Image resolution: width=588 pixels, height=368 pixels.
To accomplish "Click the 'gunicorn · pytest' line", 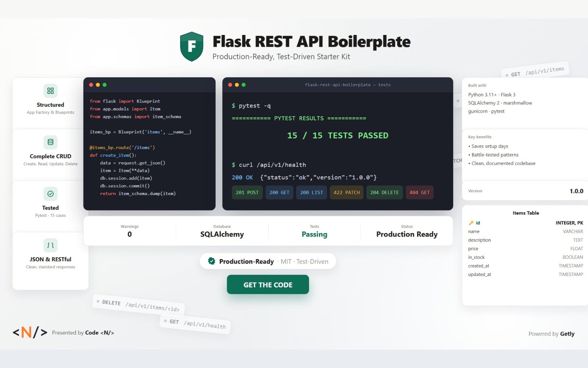I will [x=486, y=112].
